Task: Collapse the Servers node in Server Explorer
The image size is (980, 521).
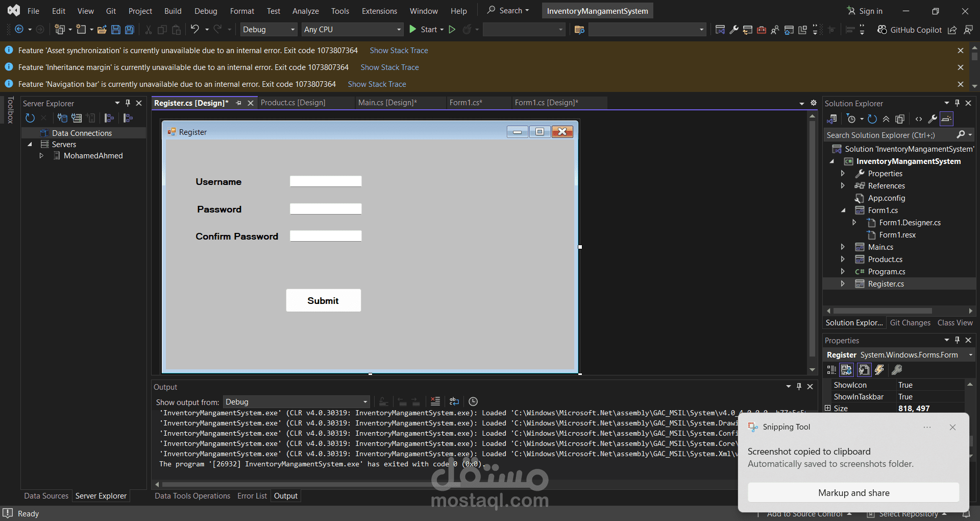Action: [30, 145]
